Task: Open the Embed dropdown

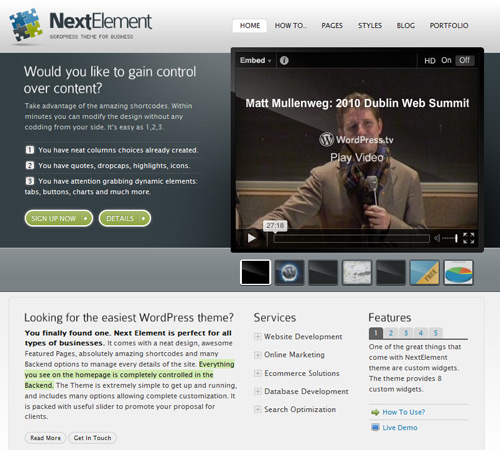Action: pyautogui.click(x=255, y=60)
